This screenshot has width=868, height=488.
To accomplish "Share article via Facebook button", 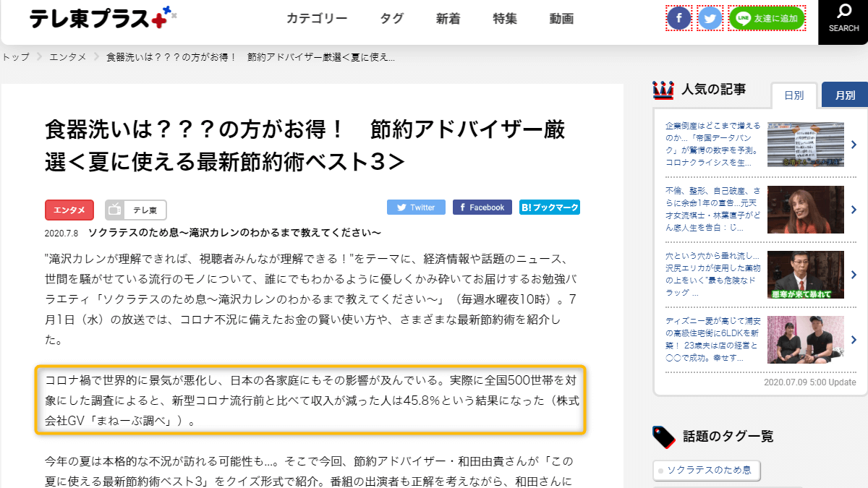I will (x=482, y=207).
